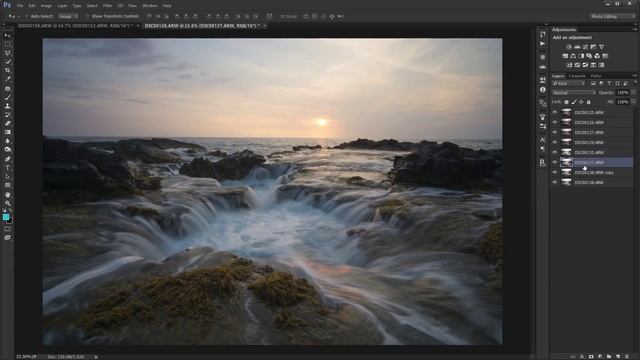Select the Gradient tool
This screenshot has width=640, height=360.
[x=7, y=132]
